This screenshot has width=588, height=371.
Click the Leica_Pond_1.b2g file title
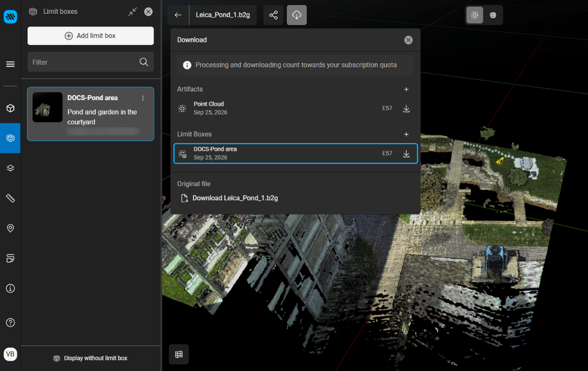(223, 15)
